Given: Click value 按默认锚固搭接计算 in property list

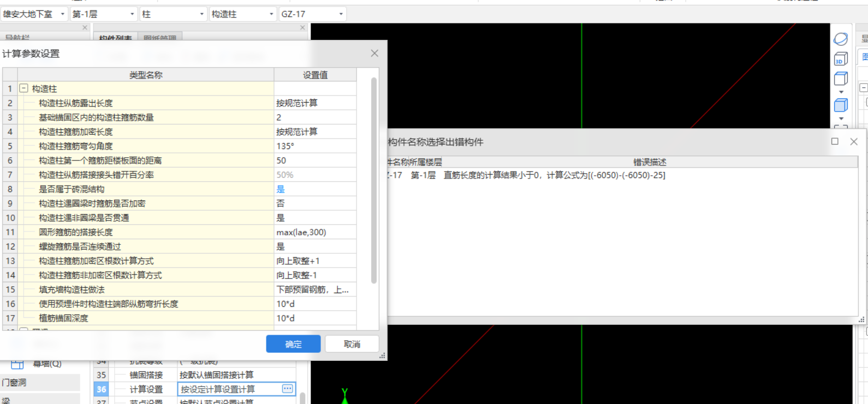Looking at the screenshot, I should click(x=217, y=375).
